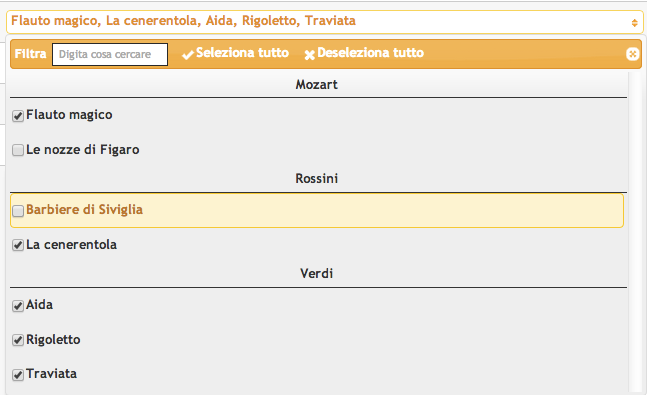Click the up-down arrows icon of the select box
Screen dimensions: 647x395
coord(634,23)
